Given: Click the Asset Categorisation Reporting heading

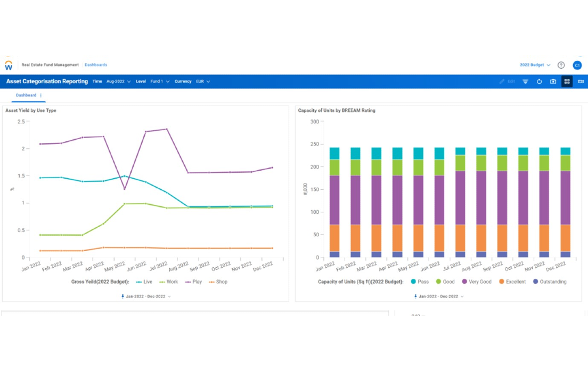Looking at the screenshot, I should tap(47, 82).
